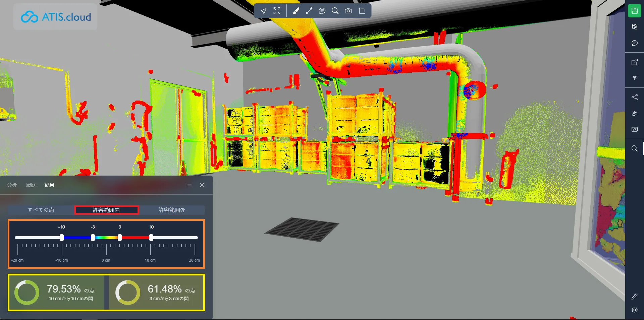Viewport: 644px width, 320px height.
Task: Select the paint brush tool
Action: [x=296, y=11]
